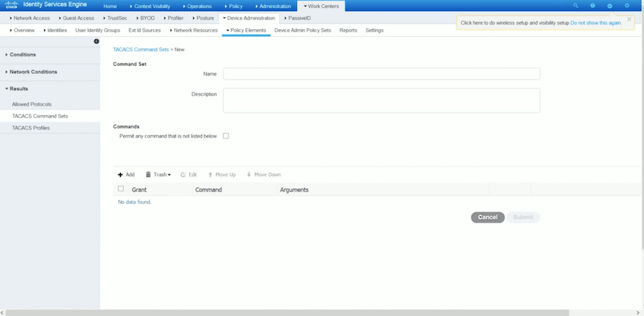Open the Trash dropdown button
This screenshot has width=644, height=316.
[x=159, y=174]
